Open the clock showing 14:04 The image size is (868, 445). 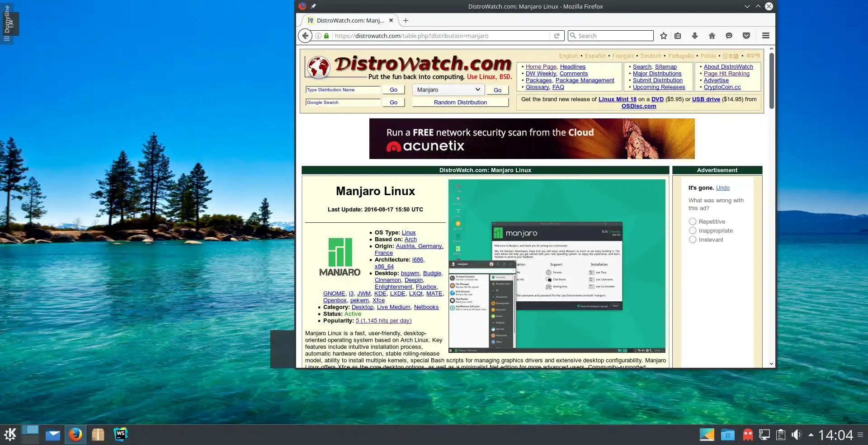(x=835, y=435)
